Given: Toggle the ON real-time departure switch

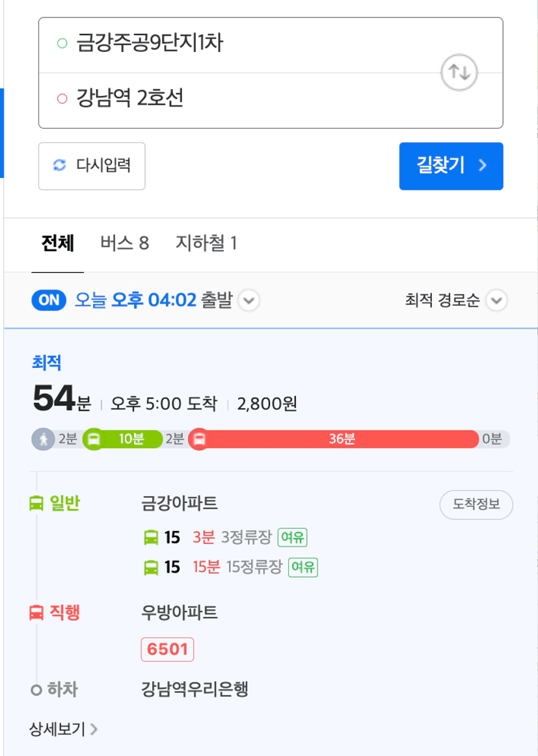Looking at the screenshot, I should point(49,300).
